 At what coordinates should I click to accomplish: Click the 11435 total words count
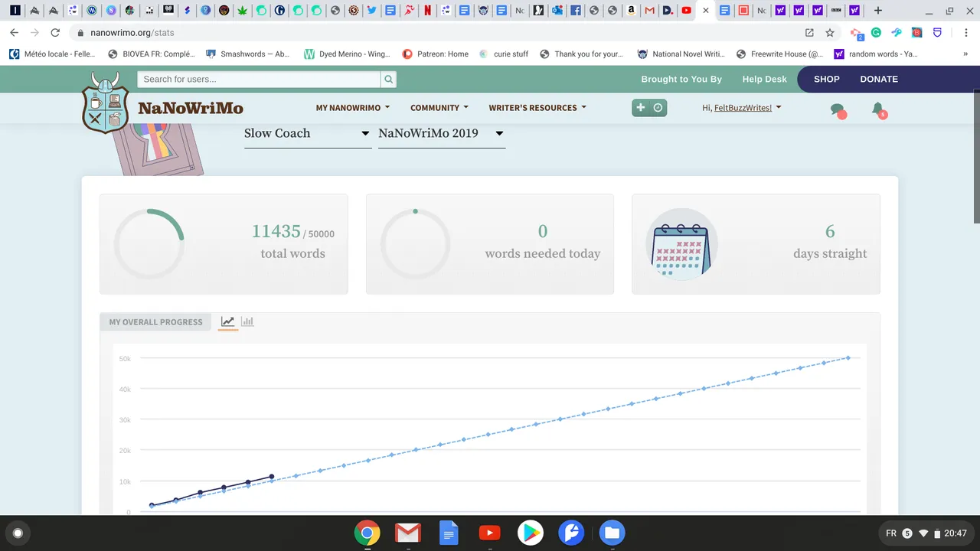click(276, 231)
